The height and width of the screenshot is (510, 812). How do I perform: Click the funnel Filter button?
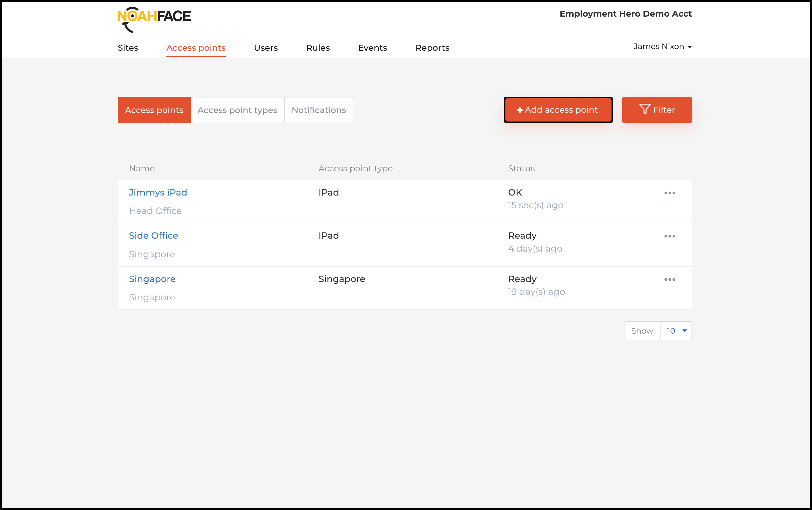pos(657,110)
